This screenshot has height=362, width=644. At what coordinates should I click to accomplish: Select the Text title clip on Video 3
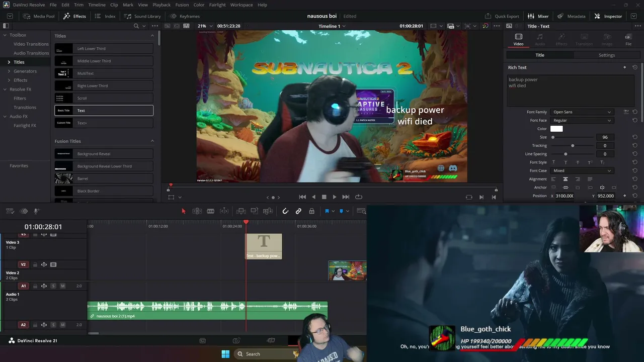(x=264, y=246)
